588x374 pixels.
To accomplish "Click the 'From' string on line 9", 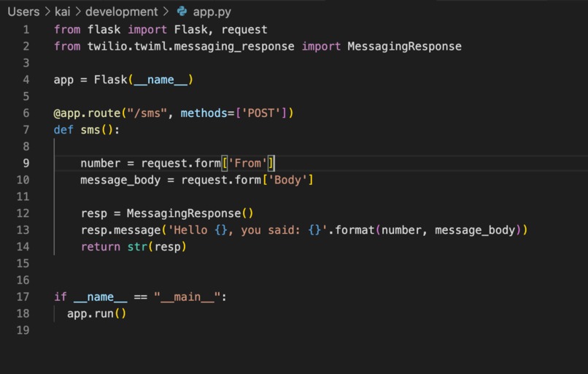I will click(x=247, y=164).
